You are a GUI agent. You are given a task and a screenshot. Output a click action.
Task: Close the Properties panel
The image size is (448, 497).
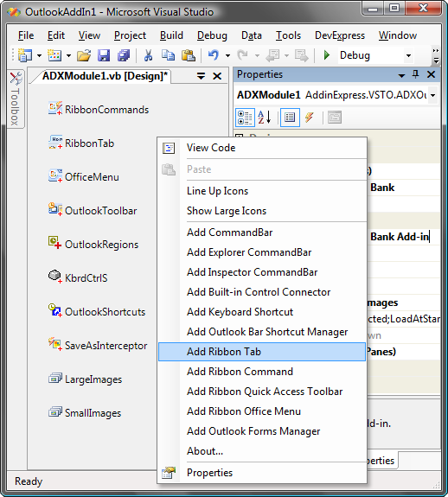coord(431,74)
